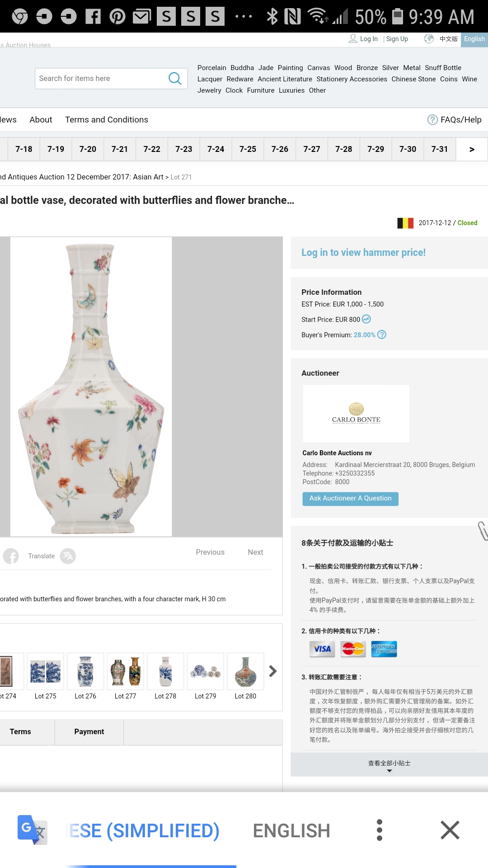Close the Google Translate bar
The height and width of the screenshot is (868, 488).
[x=450, y=830]
